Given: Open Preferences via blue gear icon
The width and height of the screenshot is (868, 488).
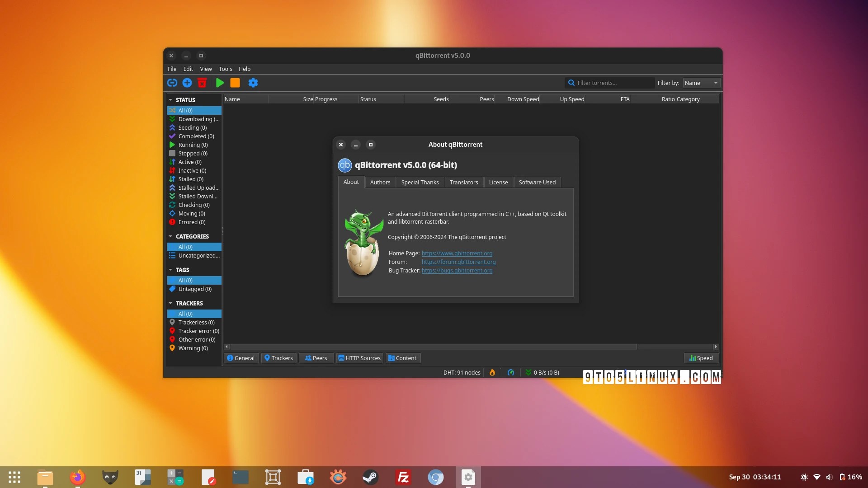Looking at the screenshot, I should (x=253, y=83).
